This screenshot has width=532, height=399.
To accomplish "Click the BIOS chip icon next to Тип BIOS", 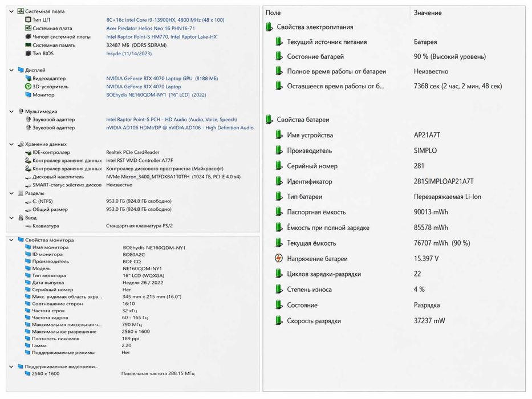I will (28, 53).
